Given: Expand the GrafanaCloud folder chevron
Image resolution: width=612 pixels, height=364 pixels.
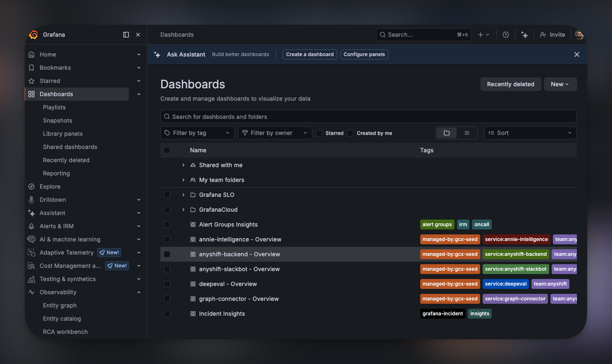Looking at the screenshot, I should click(183, 210).
